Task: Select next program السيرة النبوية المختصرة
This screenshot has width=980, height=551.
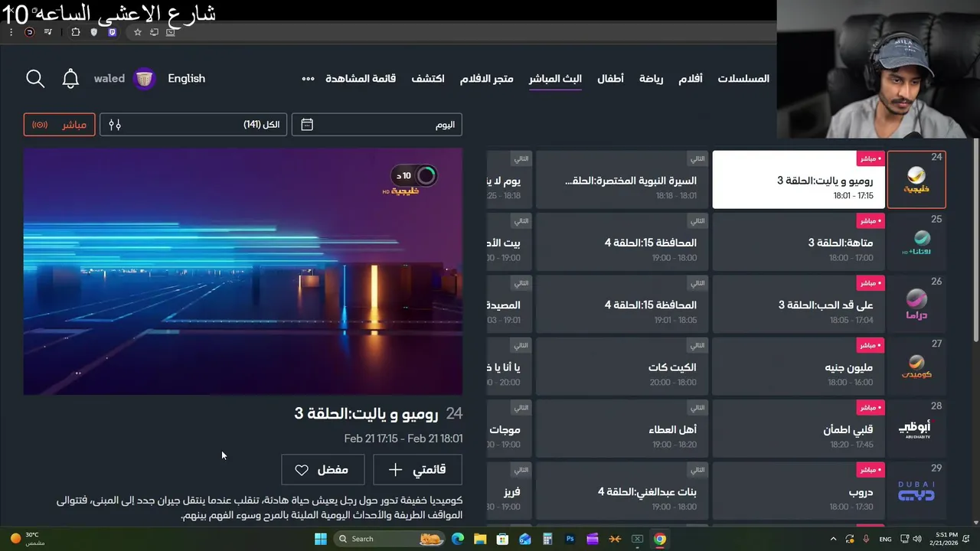Action: click(622, 180)
